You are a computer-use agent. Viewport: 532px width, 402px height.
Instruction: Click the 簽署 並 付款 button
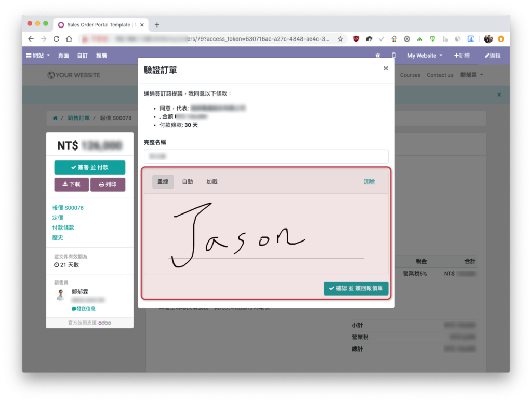coord(89,167)
